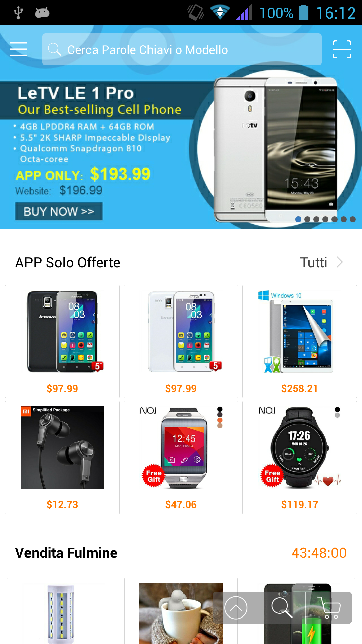Select the fourth banner carousel dot

pyautogui.click(x=325, y=219)
